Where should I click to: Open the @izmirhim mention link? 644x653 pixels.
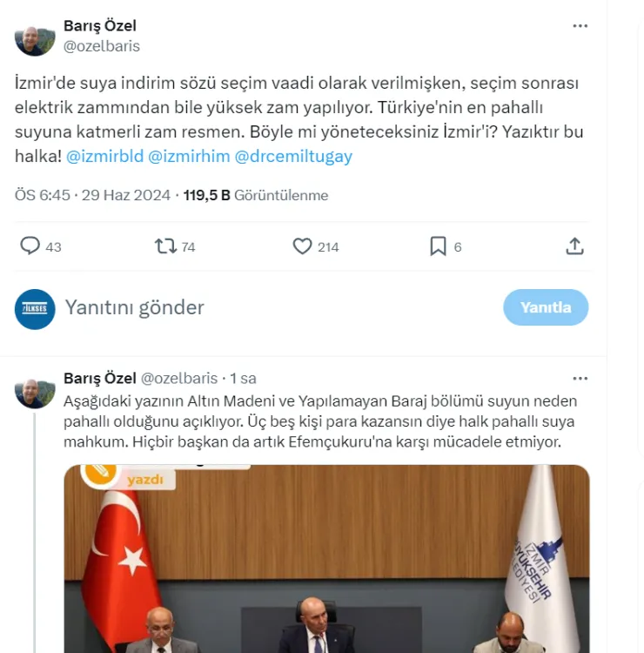(189, 157)
